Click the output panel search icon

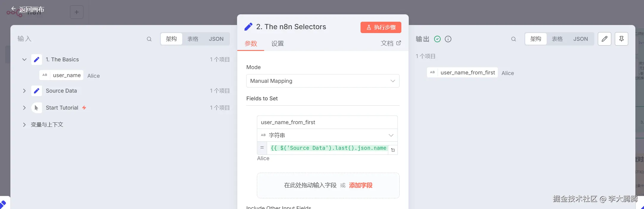[x=514, y=39]
